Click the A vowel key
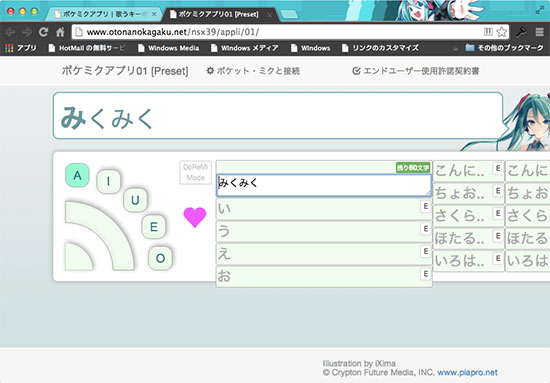The height and width of the screenshot is (383, 550). tap(77, 175)
